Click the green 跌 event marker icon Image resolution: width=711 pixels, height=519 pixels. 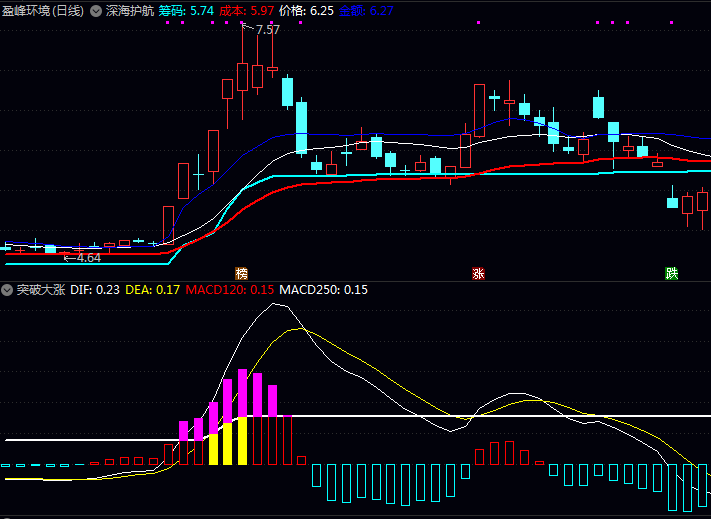(x=671, y=273)
